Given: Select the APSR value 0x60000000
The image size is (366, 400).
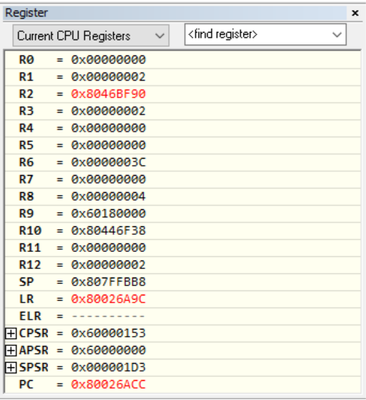Looking at the screenshot, I should [x=108, y=350].
